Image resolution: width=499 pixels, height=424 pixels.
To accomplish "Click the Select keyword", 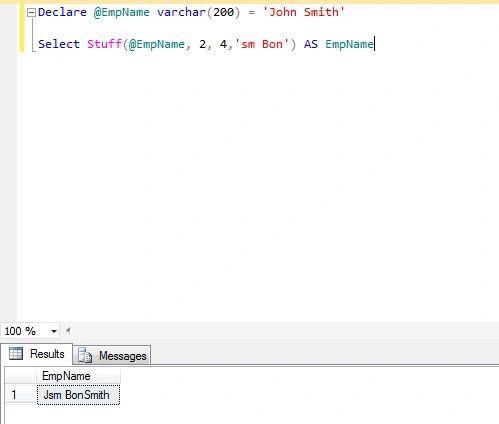I will [x=59, y=44].
